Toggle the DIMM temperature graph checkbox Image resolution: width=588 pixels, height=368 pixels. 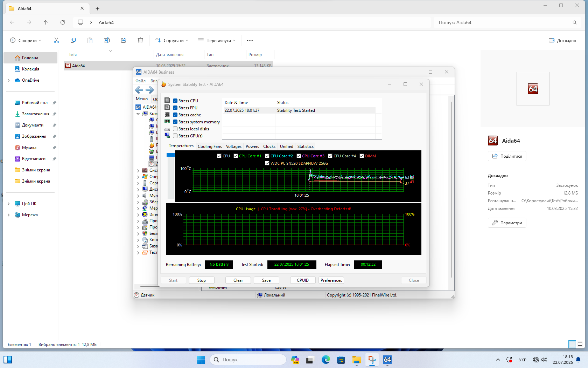coord(362,156)
